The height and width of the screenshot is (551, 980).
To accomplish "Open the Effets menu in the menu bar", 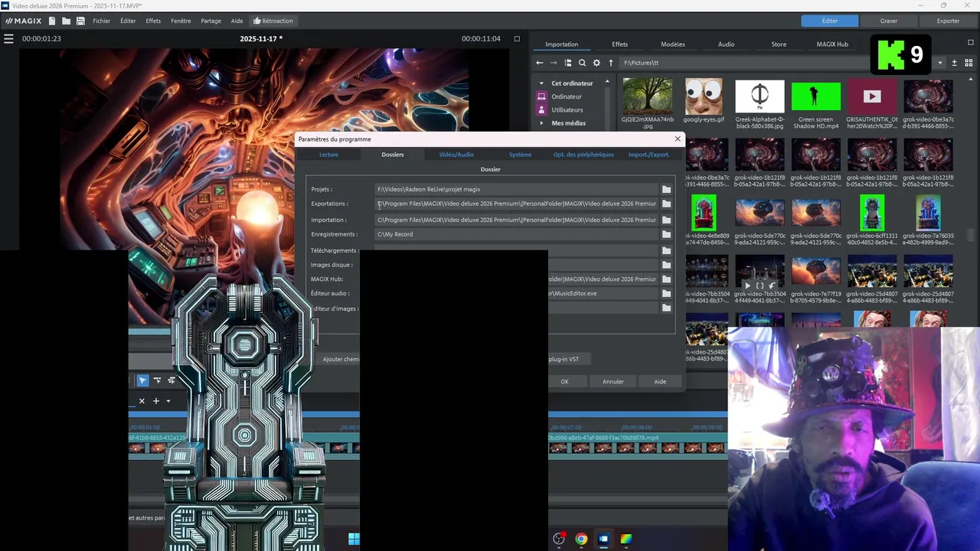I will [153, 21].
